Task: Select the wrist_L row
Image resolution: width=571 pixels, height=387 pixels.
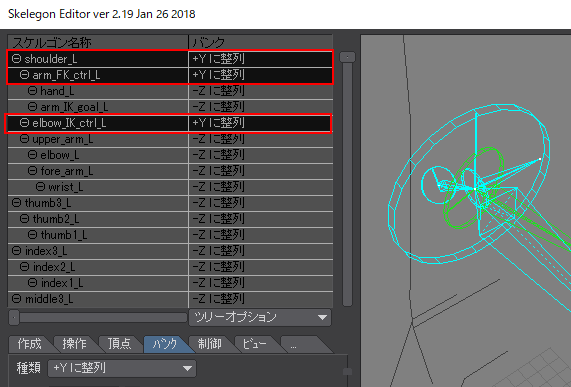Action: pos(170,187)
